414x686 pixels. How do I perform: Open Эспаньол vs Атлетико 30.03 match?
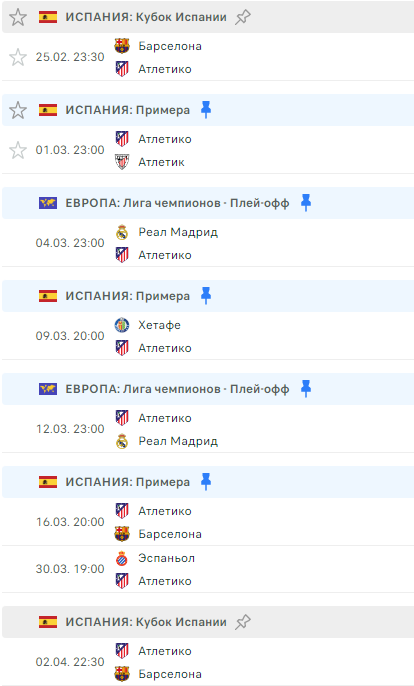pos(208,569)
